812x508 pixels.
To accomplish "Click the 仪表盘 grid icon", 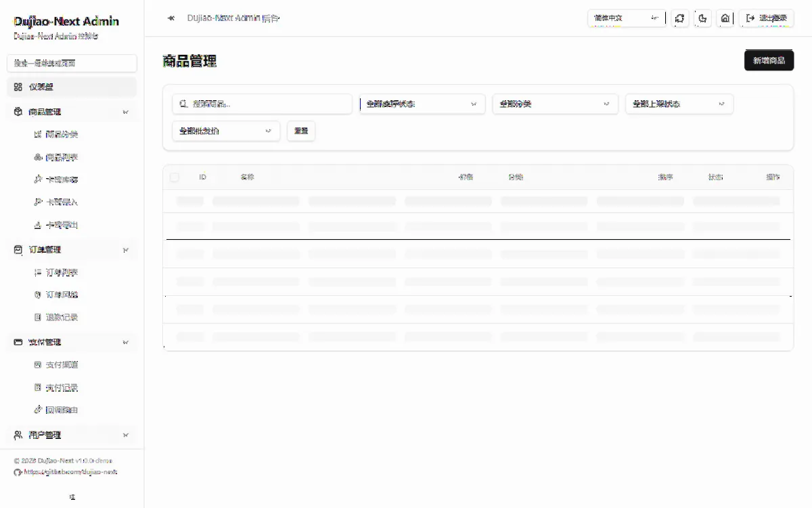I will (x=18, y=87).
